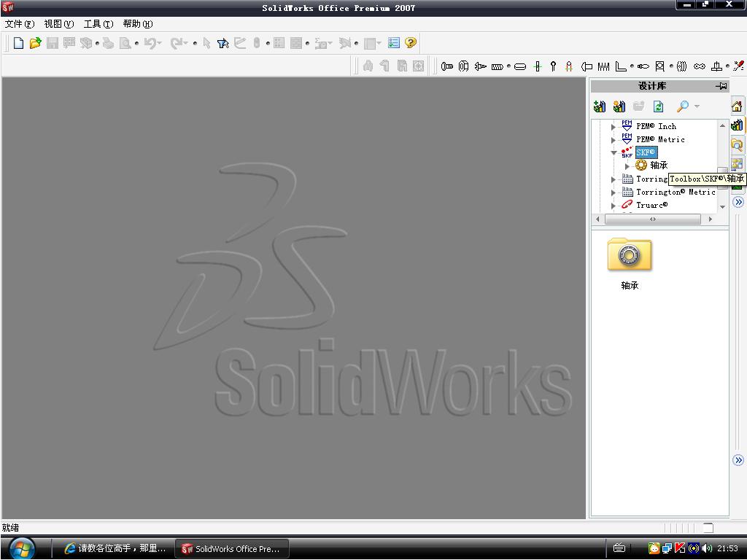Open the Redo history dropdown arrow
747x560 pixels.
[x=186, y=43]
